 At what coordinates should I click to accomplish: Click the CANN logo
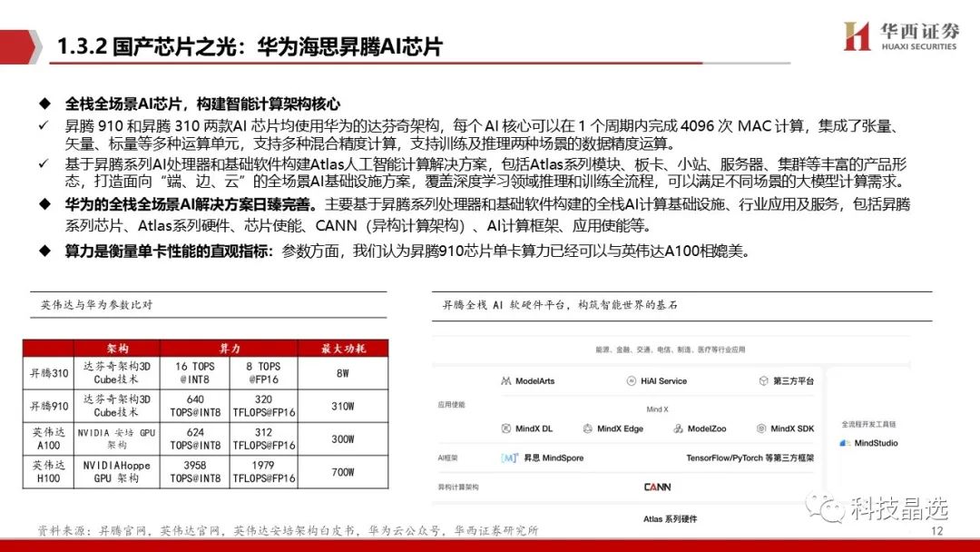click(x=657, y=487)
